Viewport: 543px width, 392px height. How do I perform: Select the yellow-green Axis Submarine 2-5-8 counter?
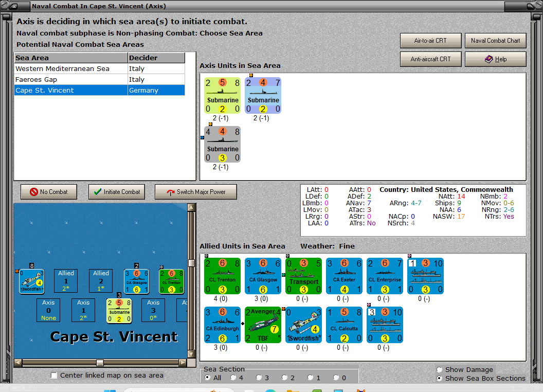222,96
